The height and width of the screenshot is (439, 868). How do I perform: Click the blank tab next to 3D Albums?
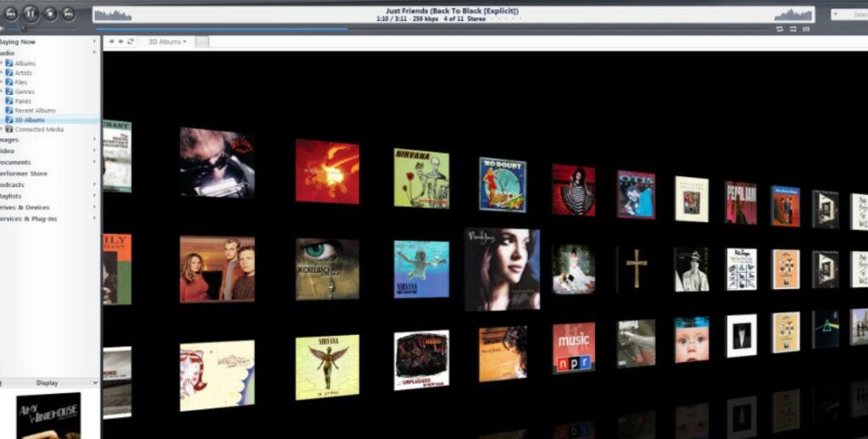(202, 42)
